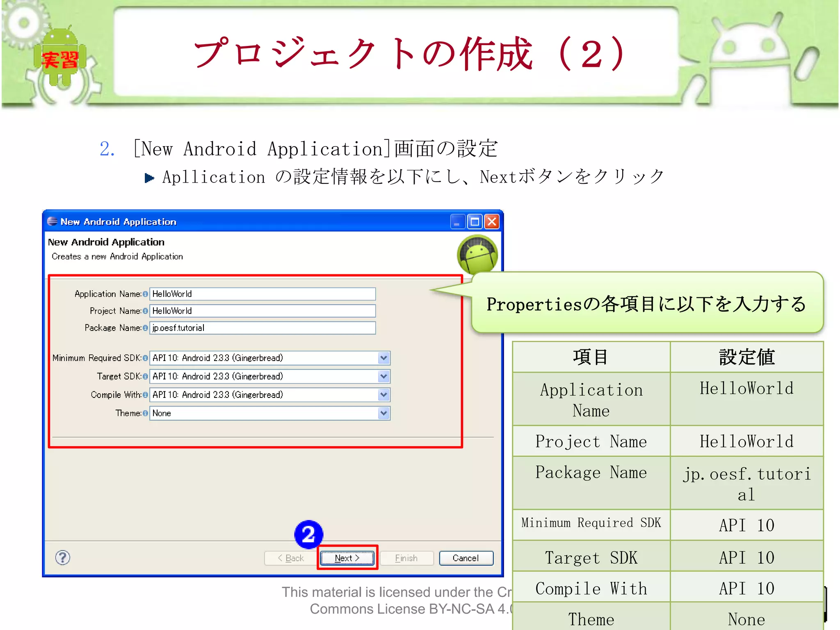Viewport: 840px width, 630px height.
Task: Maximize the New Android Application dialog
Action: pos(475,222)
